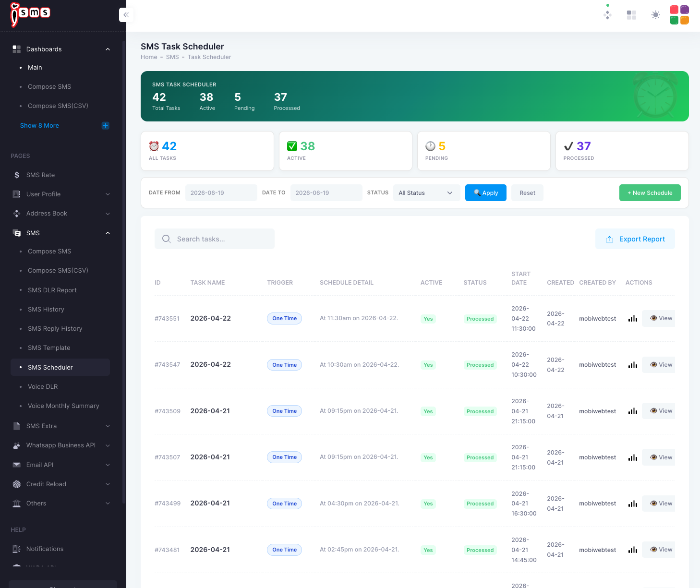This screenshot has width=700, height=588.
Task: Click the SMS Rate dollar icon
Action: tap(17, 175)
